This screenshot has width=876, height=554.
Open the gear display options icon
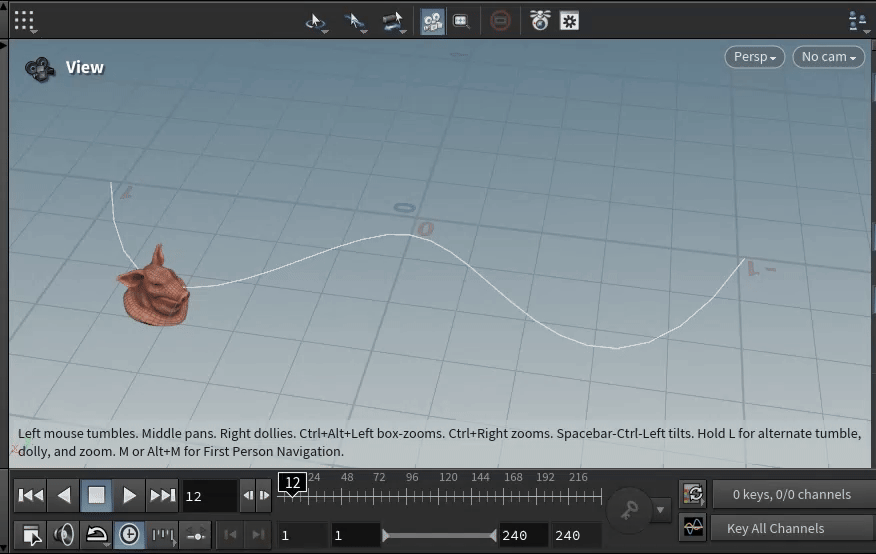point(569,21)
